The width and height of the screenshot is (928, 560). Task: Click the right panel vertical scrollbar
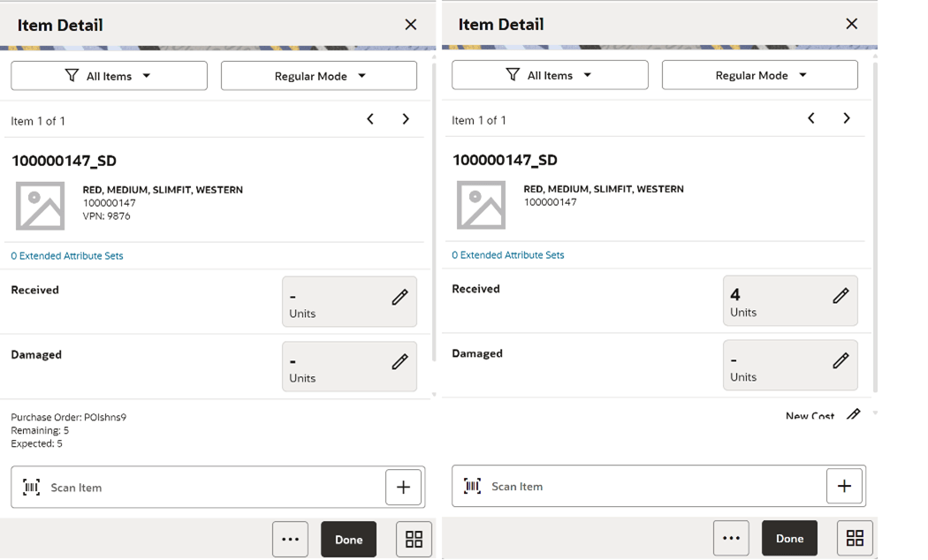tap(875, 227)
